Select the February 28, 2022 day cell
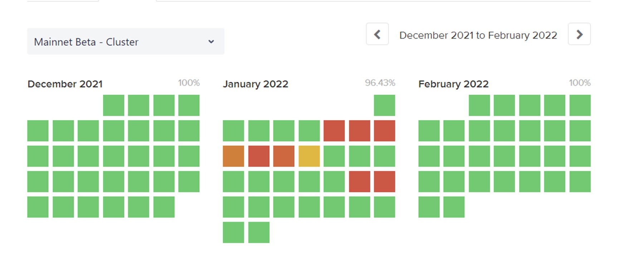Screen dimensions: 644x272 coord(454,207)
